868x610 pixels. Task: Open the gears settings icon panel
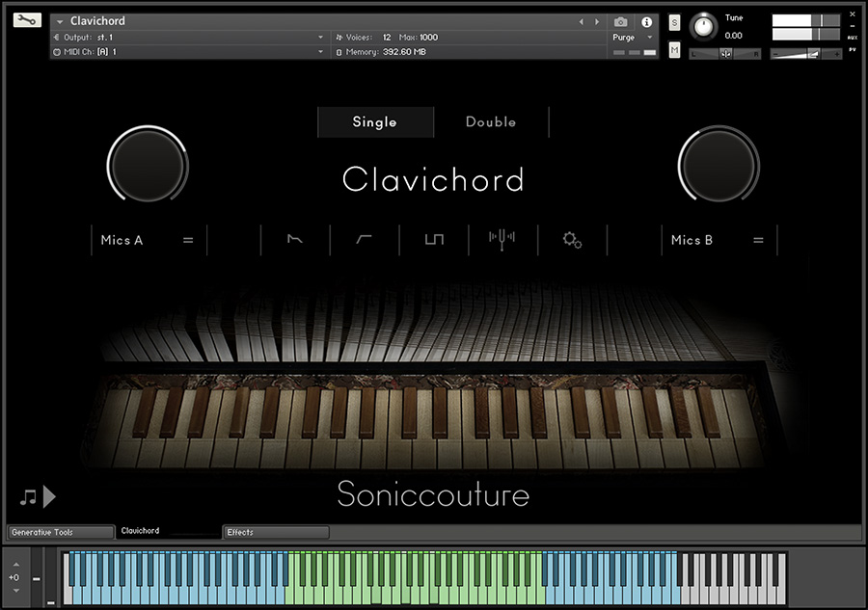pos(572,240)
